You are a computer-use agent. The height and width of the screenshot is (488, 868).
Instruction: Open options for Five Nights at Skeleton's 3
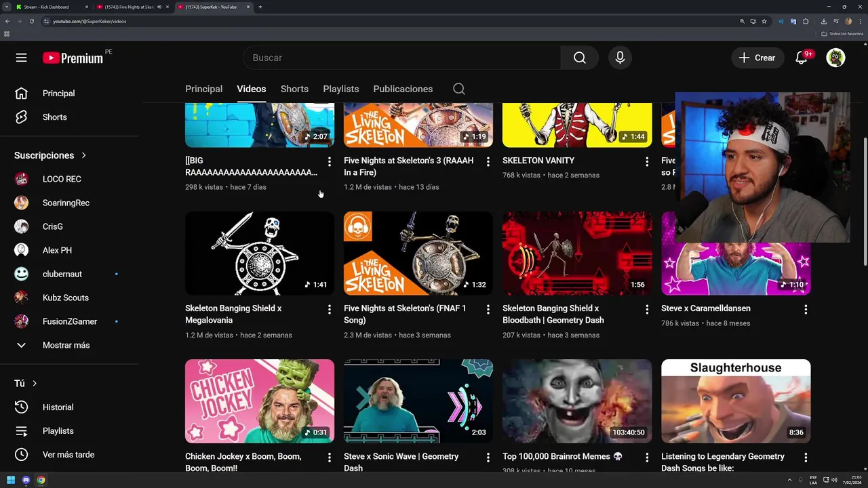[488, 161]
